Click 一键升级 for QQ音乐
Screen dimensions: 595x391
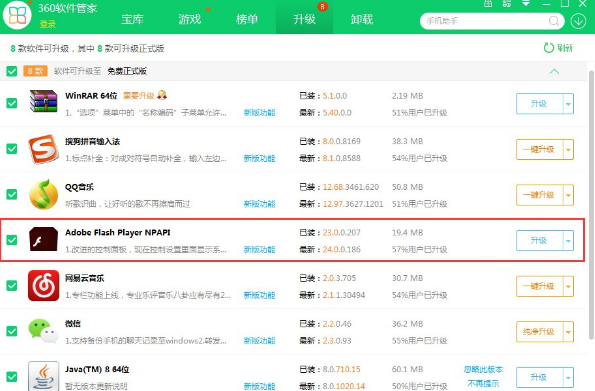(539, 195)
